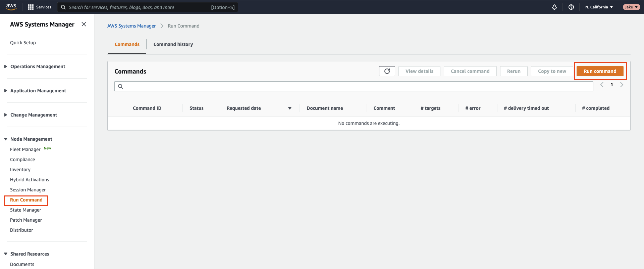Go to previous page of commands
The width and height of the screenshot is (644, 269).
[602, 85]
